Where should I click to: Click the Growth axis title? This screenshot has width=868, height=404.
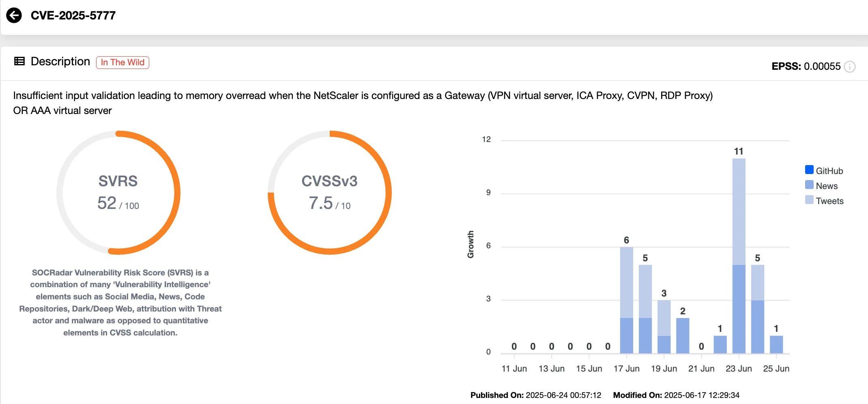click(x=471, y=245)
